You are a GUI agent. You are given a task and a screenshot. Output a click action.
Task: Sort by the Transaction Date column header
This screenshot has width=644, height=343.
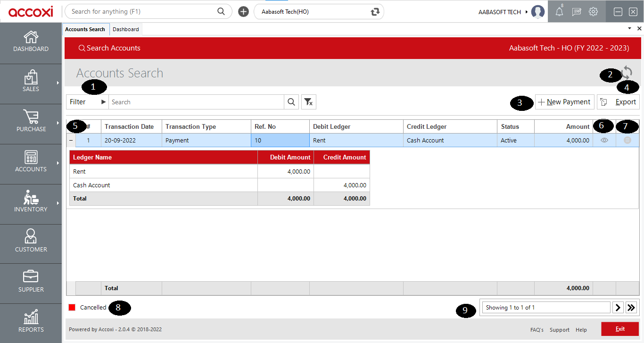(x=132, y=126)
